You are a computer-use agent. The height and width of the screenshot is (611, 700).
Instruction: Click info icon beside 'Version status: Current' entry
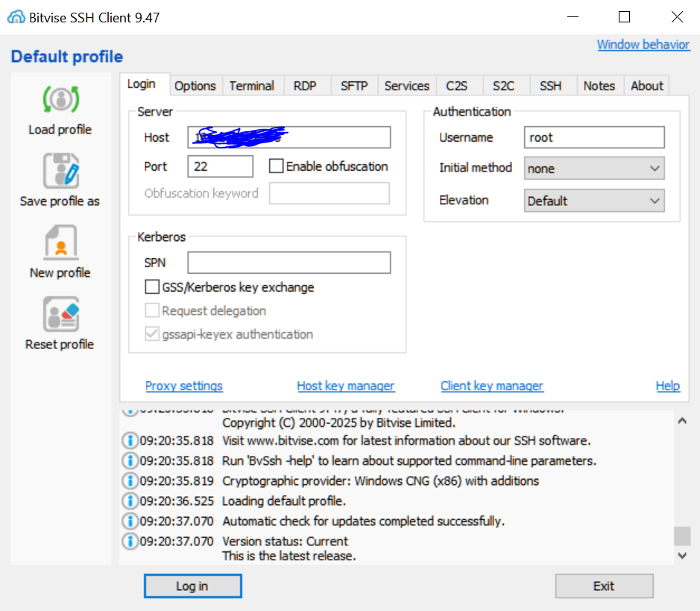130,541
